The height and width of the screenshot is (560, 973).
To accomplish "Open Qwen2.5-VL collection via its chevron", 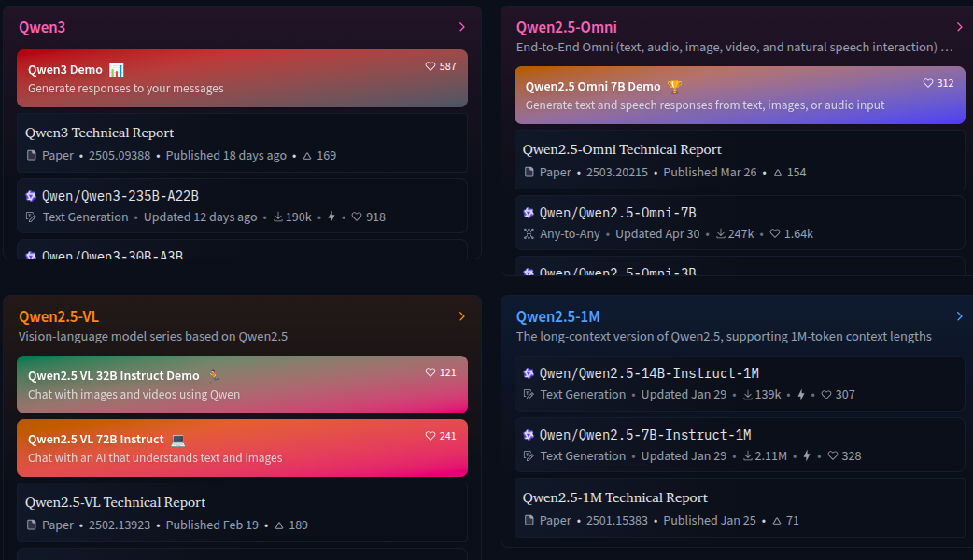I will (461, 316).
